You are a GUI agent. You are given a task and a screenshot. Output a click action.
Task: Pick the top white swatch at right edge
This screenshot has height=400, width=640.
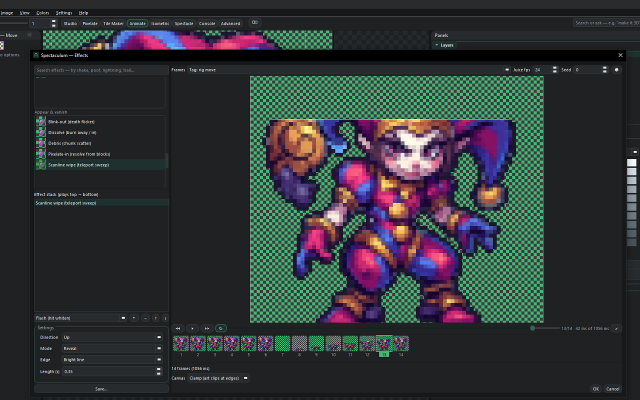click(631, 162)
